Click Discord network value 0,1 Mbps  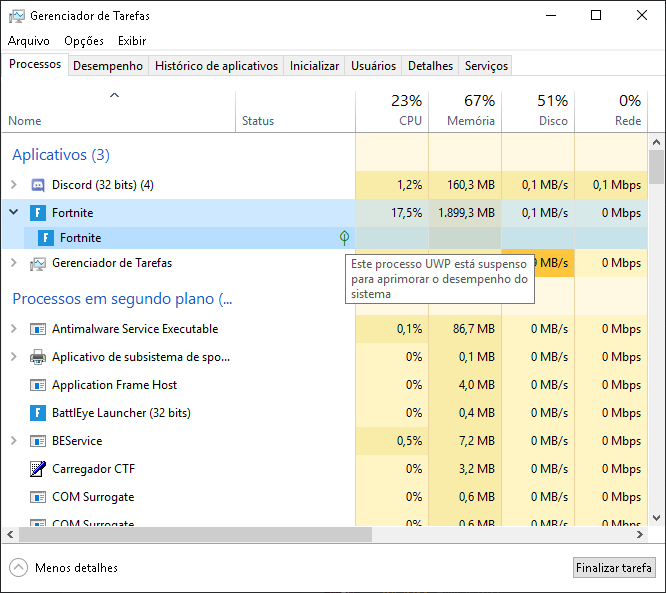pos(617,185)
